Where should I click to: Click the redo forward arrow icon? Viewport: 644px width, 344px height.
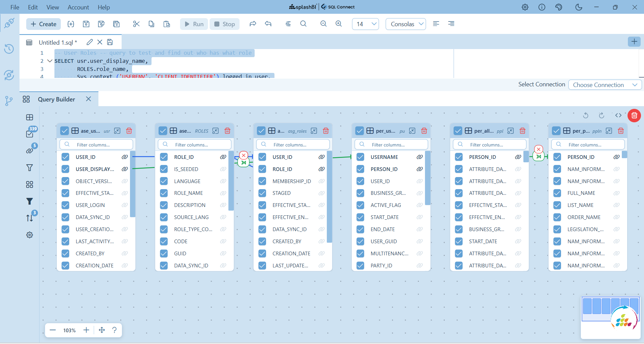(253, 24)
